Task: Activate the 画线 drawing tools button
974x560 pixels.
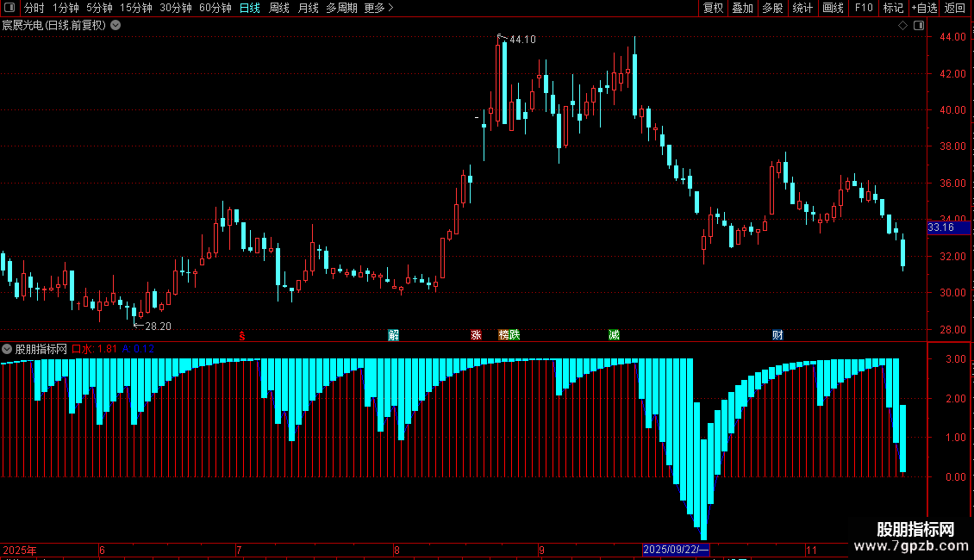Action: pyautogui.click(x=833, y=8)
